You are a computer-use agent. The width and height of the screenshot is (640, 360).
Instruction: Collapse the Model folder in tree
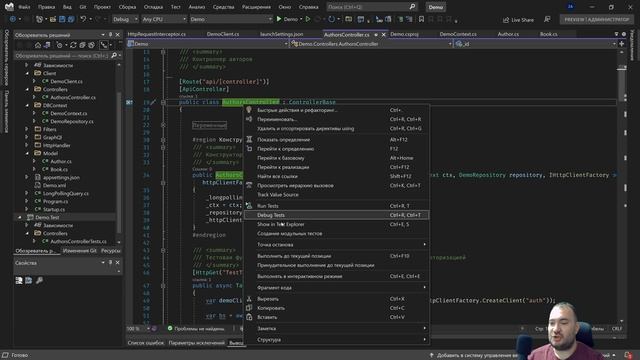click(x=27, y=153)
